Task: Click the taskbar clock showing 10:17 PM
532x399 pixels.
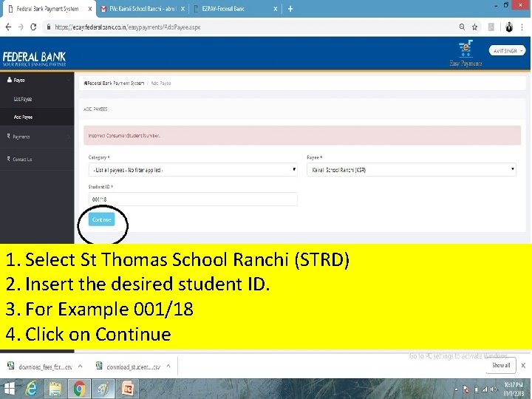Action: 514,389
